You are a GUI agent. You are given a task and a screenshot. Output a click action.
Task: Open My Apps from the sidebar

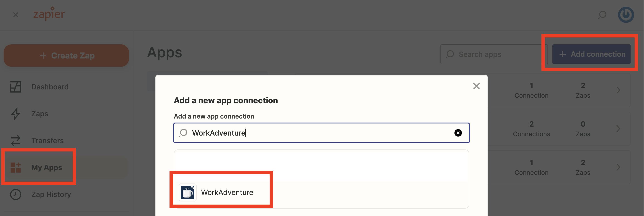(47, 167)
